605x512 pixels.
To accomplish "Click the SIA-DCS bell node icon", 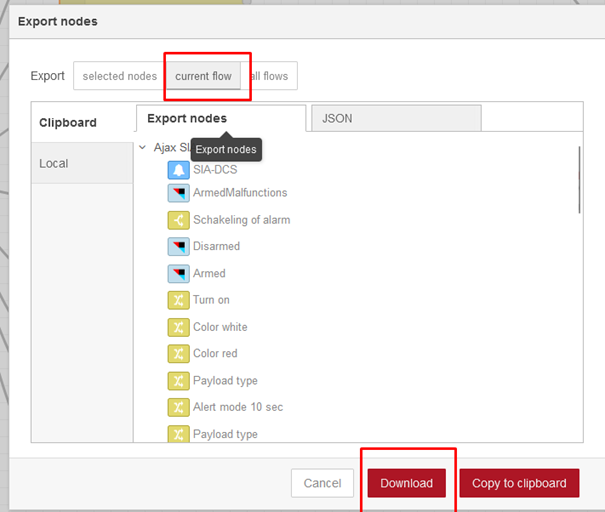I will [177, 170].
